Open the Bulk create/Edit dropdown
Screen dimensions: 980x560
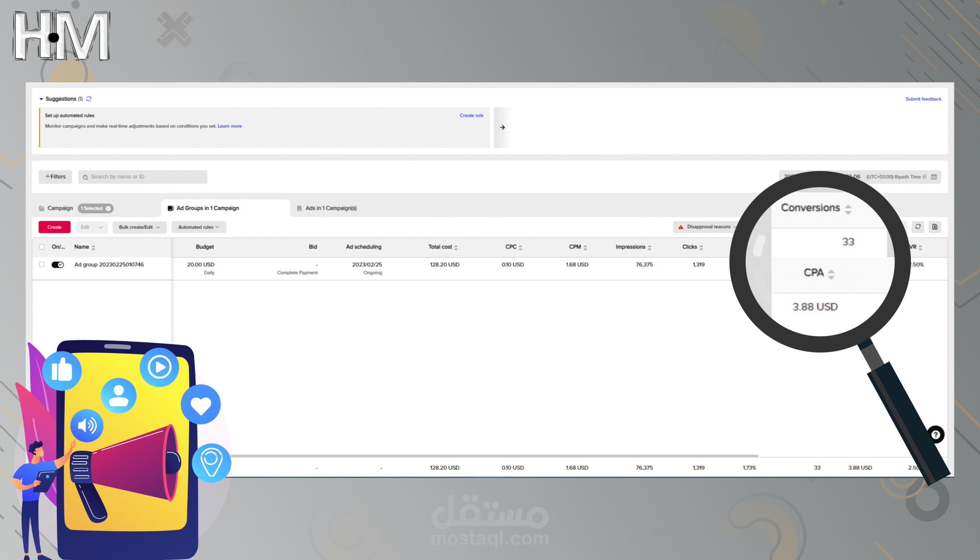(x=139, y=227)
